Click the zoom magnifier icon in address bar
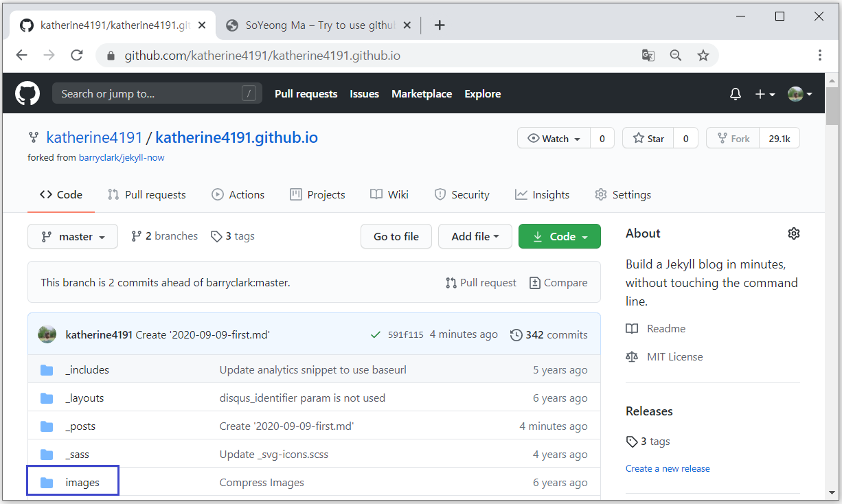Image resolution: width=842 pixels, height=504 pixels. [x=676, y=56]
